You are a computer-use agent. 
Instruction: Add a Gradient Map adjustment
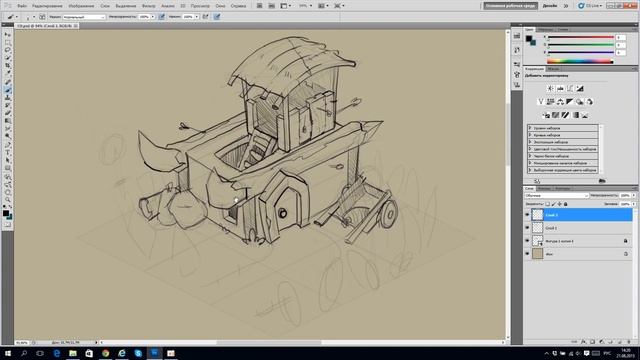point(575,115)
